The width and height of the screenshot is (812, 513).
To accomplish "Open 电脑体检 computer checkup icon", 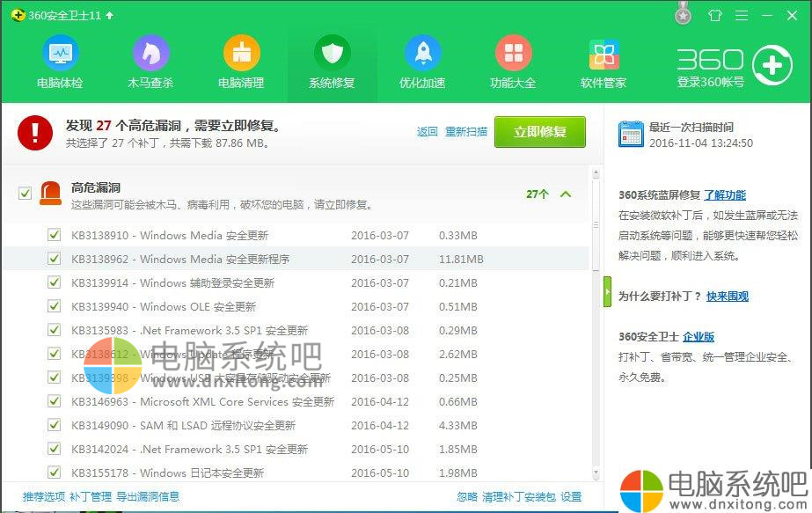I will 60,53.
